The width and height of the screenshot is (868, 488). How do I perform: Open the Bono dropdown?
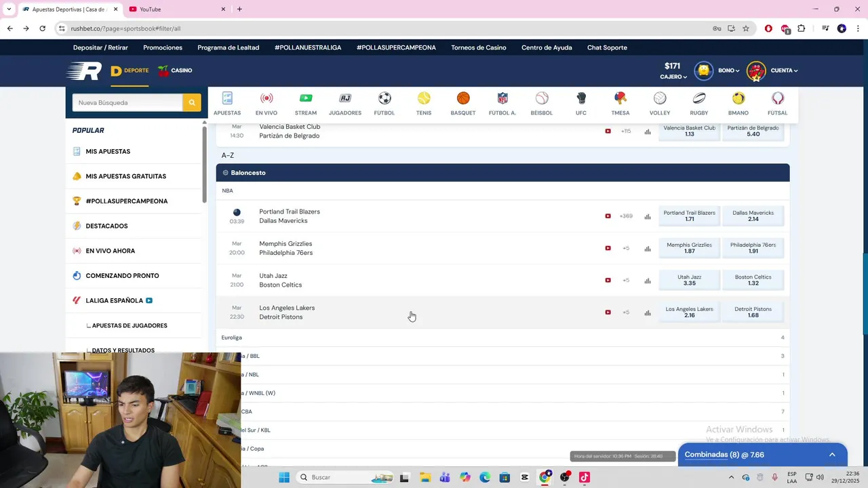[729, 70]
